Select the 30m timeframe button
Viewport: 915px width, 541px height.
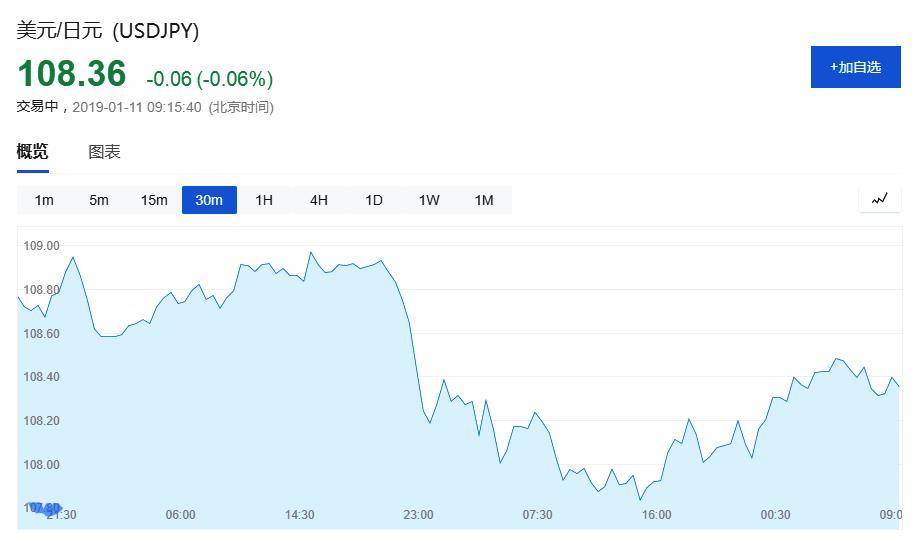click(209, 200)
